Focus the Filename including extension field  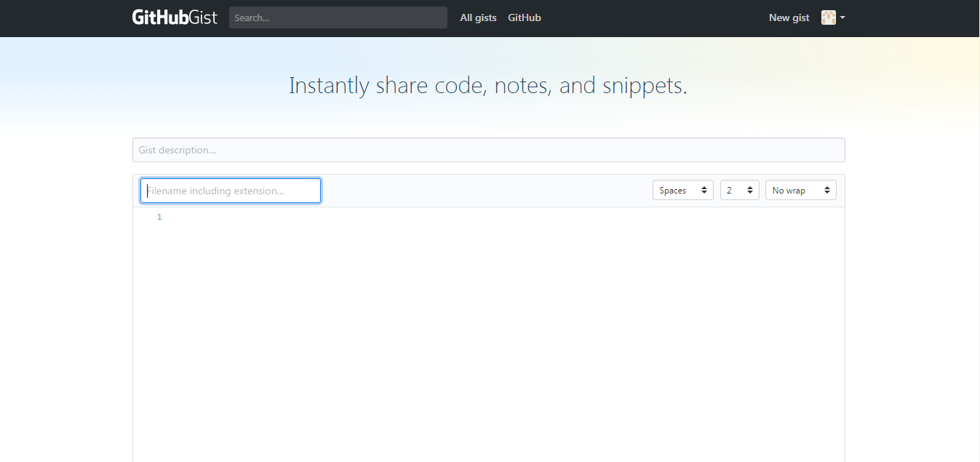[x=230, y=190]
